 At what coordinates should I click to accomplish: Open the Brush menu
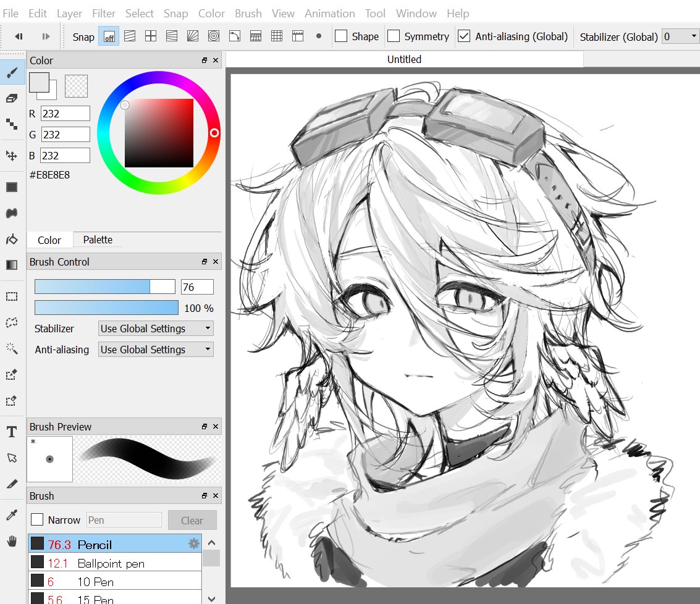point(248,14)
